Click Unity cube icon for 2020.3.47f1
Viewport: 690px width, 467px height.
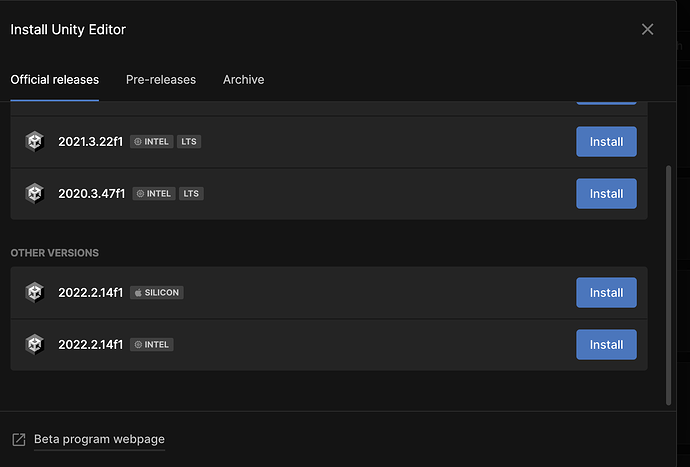click(x=34, y=194)
